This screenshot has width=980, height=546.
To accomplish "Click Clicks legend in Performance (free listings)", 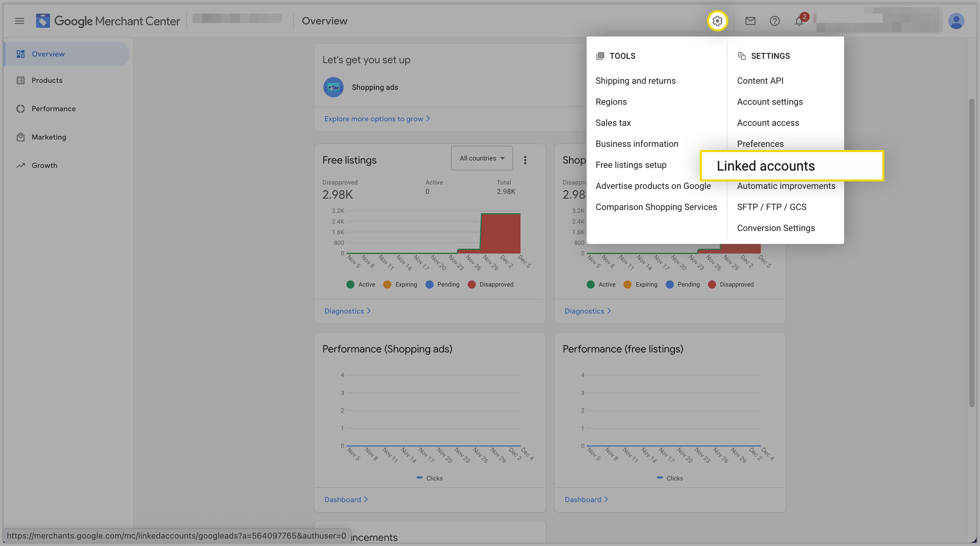I will tap(669, 478).
